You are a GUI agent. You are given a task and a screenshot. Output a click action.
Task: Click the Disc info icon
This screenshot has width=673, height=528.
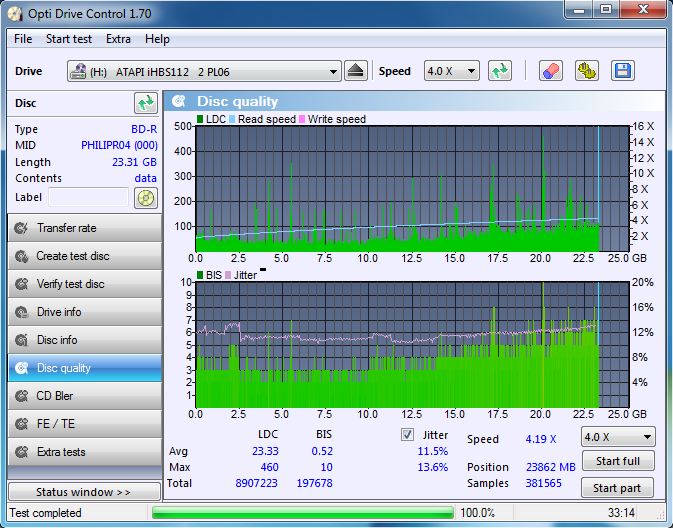[21, 340]
